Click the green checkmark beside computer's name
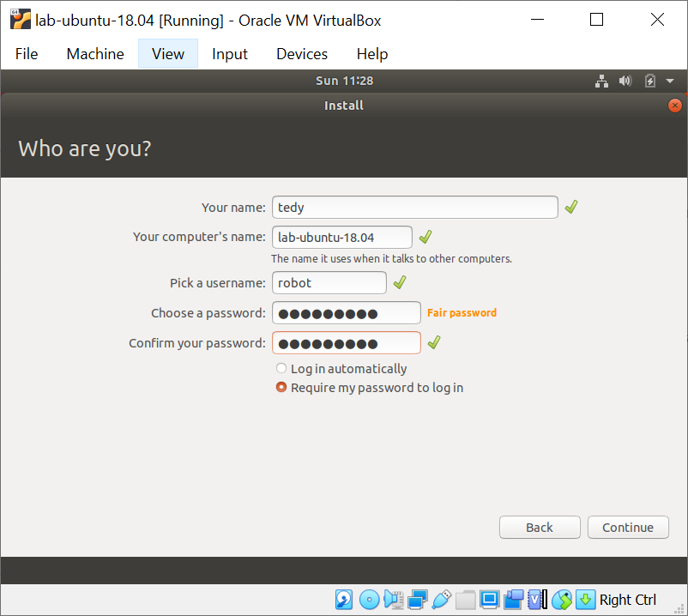 coord(425,237)
